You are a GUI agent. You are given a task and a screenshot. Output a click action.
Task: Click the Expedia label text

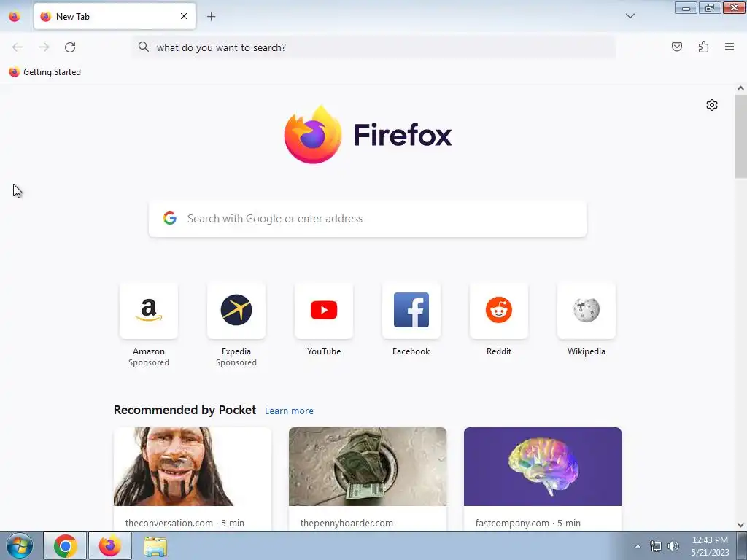click(236, 351)
